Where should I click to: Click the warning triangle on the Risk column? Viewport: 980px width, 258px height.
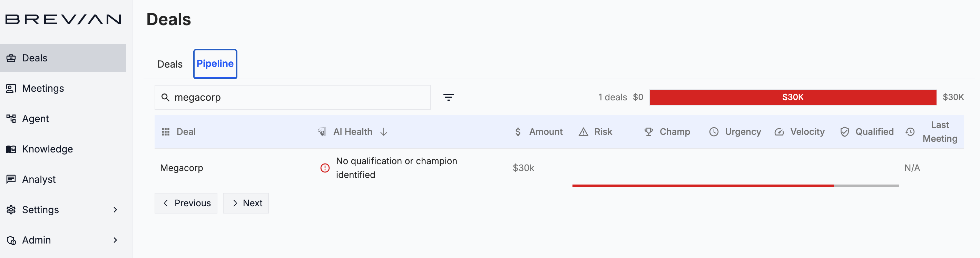pos(582,132)
